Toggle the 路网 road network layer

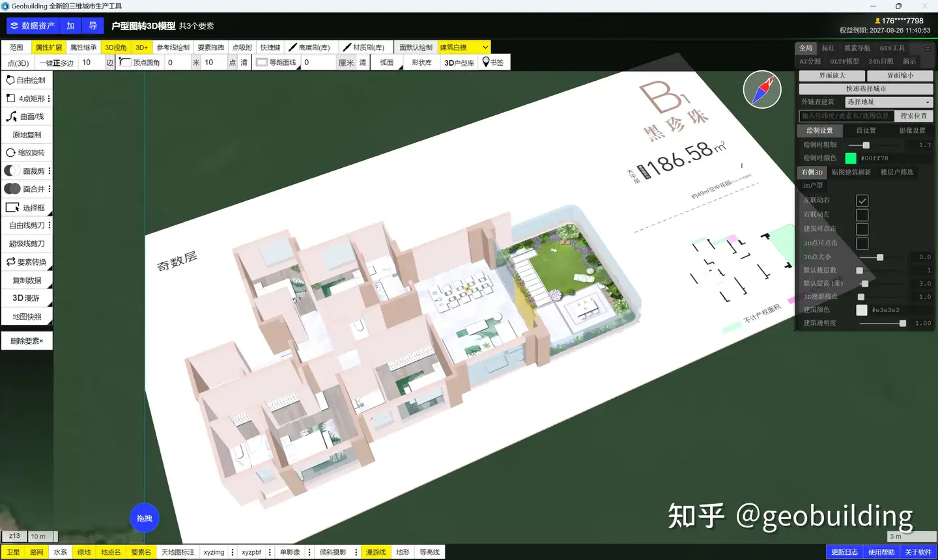(36, 552)
